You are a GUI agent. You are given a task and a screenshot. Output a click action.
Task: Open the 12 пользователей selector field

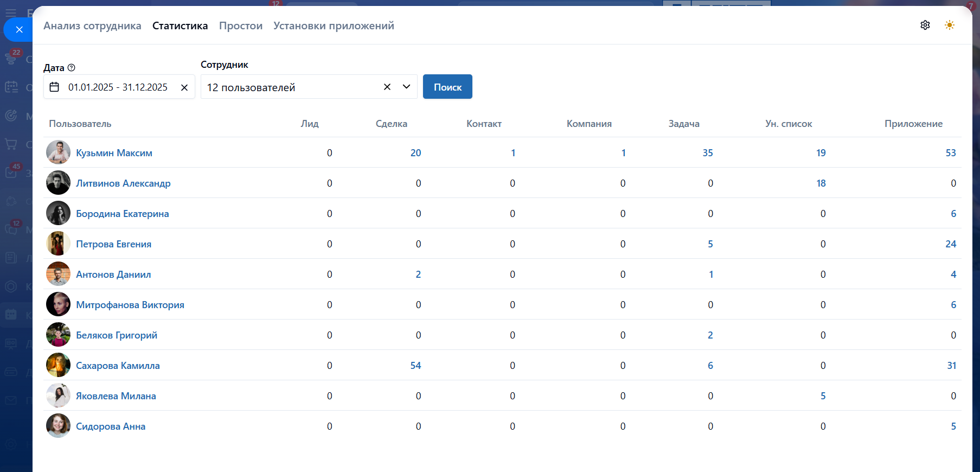click(290, 87)
